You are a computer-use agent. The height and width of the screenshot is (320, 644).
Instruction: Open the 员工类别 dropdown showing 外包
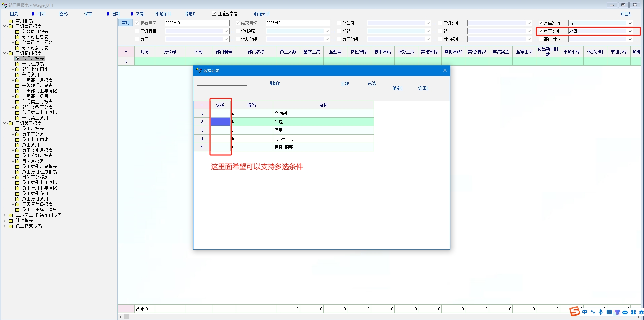630,31
